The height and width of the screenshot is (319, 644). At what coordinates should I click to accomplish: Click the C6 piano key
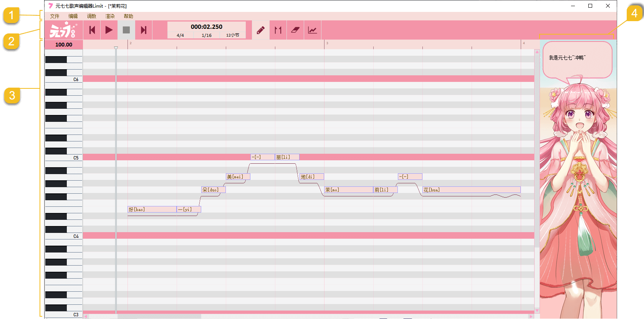pos(64,79)
